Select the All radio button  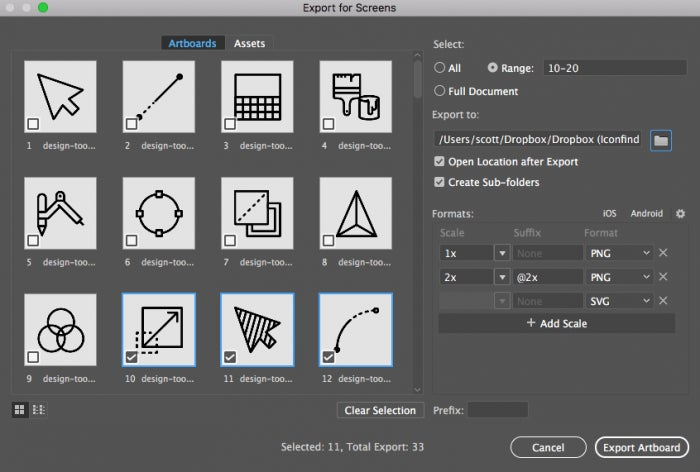coord(439,67)
